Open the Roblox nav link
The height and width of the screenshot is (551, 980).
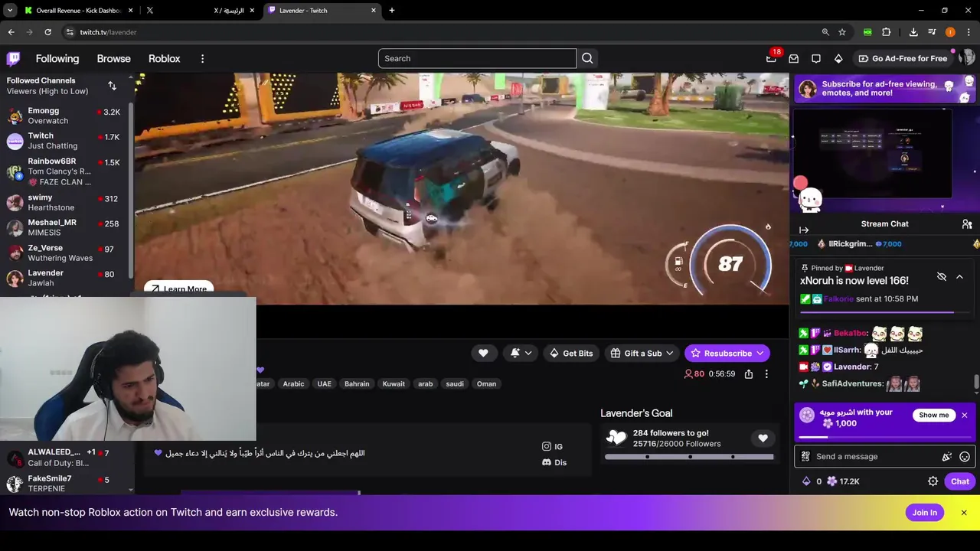point(164,59)
